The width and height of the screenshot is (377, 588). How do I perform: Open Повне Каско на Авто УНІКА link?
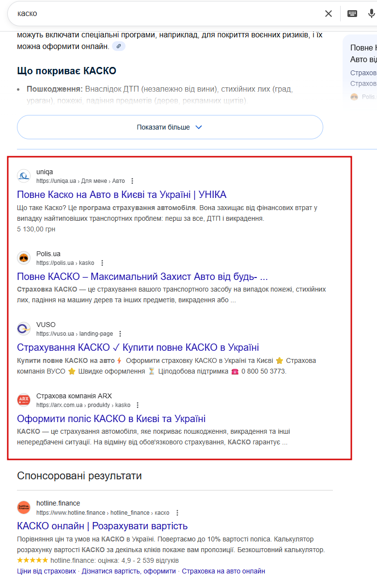point(122,195)
